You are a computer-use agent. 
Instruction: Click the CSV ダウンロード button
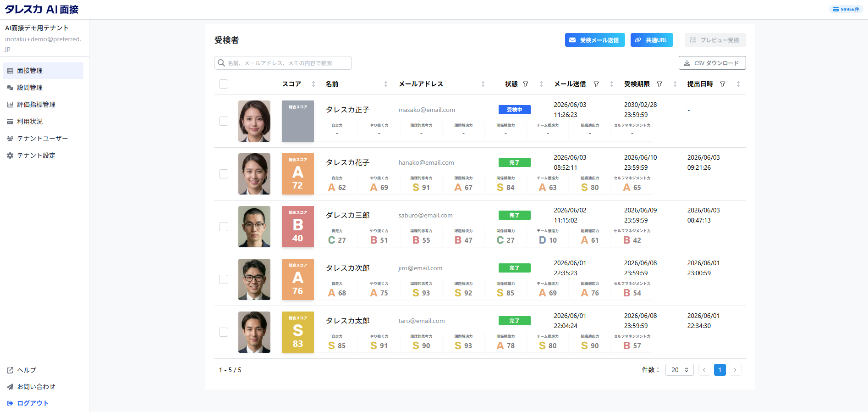tap(712, 63)
